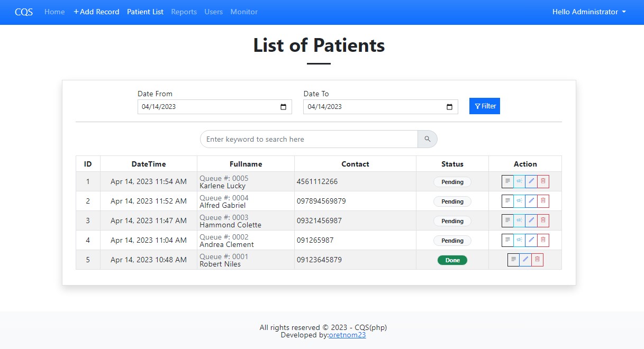
Task: Click contact number 091265987
Action: coord(315,241)
